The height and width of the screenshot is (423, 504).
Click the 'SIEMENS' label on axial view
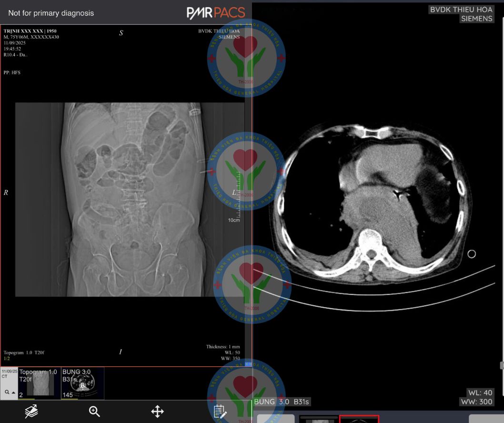477,19
